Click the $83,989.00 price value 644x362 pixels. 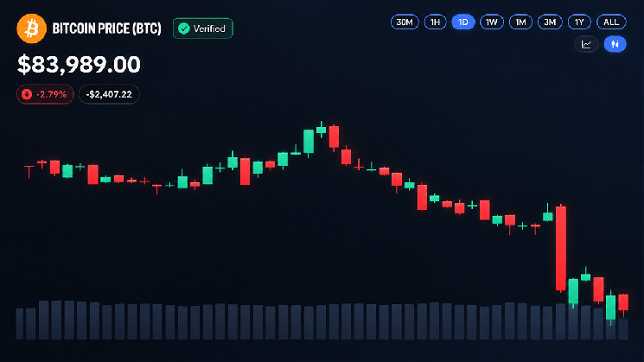coord(79,65)
